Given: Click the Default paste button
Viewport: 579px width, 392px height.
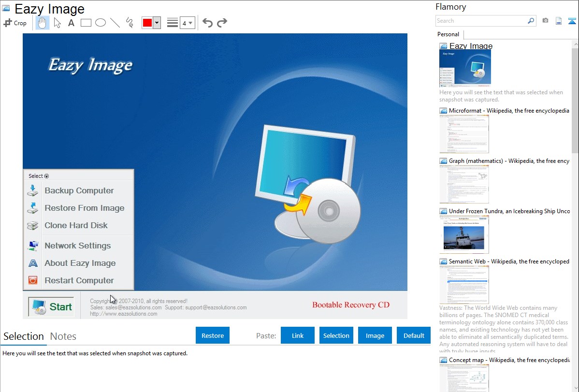Looking at the screenshot, I should [x=414, y=335].
